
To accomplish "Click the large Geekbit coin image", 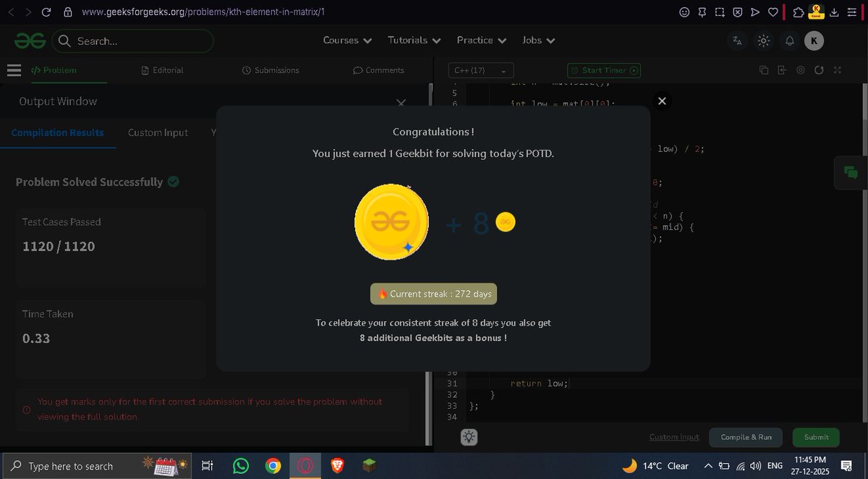I will 391,222.
